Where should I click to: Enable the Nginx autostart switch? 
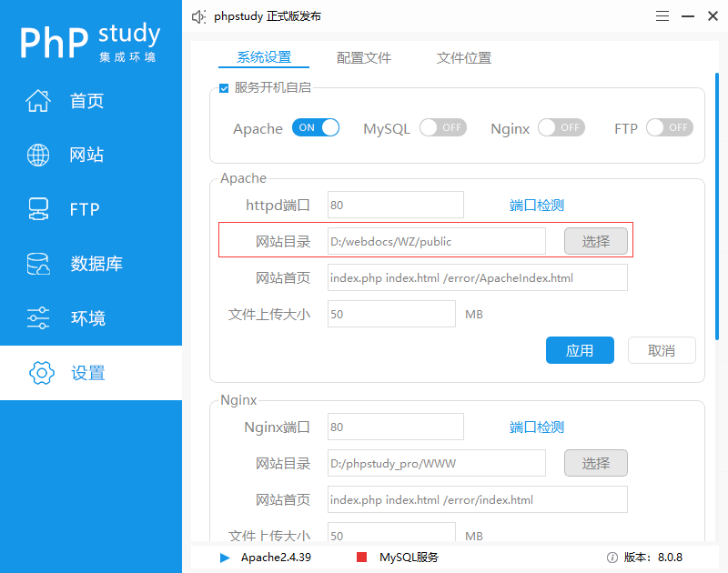561,127
